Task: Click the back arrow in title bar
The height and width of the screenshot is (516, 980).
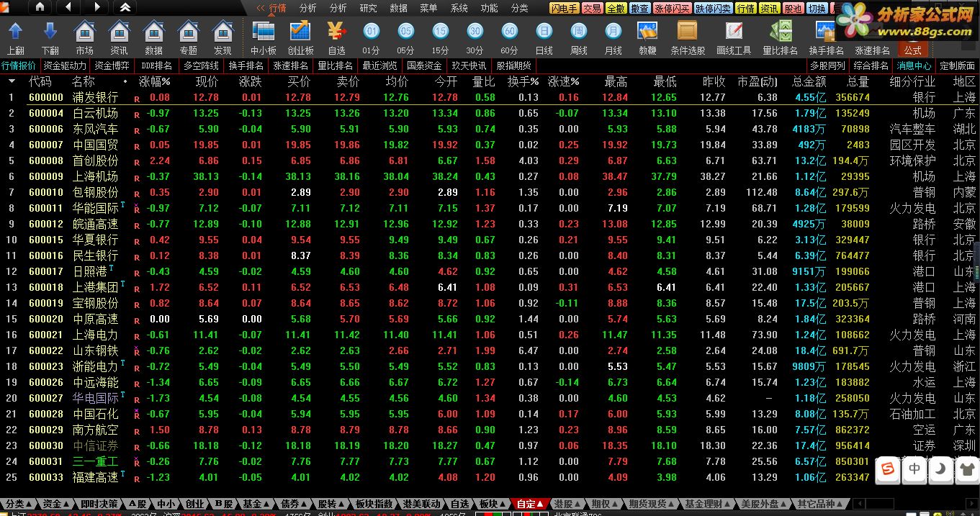Action: 68,7
